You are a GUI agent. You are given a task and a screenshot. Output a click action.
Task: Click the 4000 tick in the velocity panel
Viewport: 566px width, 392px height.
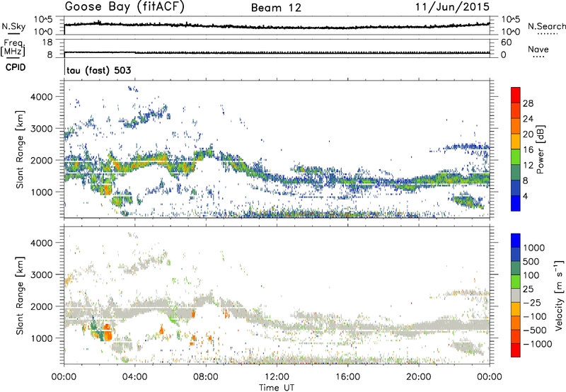tap(42, 243)
